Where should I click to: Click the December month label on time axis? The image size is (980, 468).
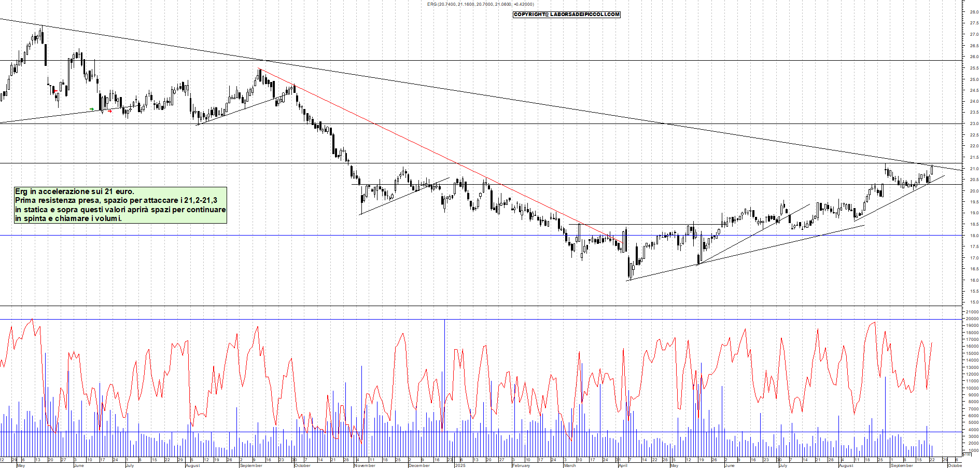click(419, 465)
